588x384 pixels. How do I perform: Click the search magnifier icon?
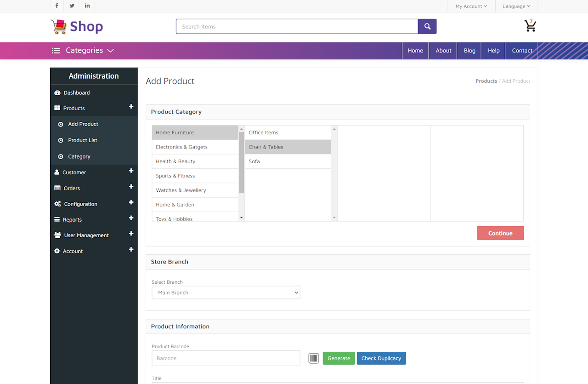(427, 26)
